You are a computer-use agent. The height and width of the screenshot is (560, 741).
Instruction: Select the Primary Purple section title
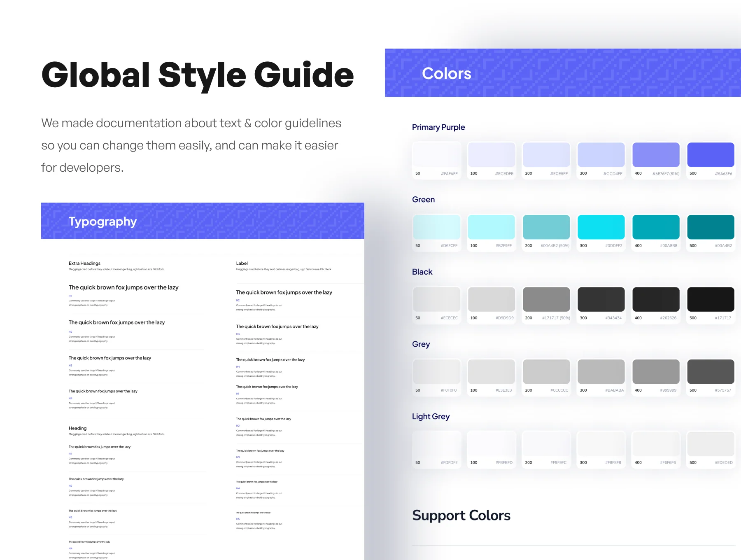pos(438,127)
